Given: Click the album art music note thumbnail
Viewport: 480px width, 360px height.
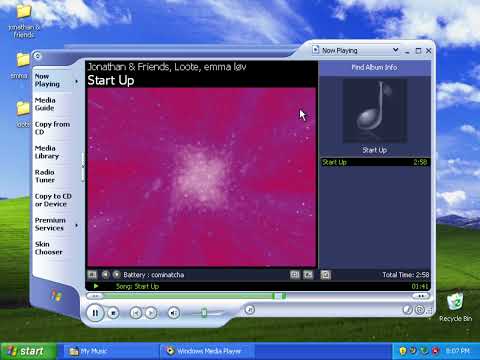Looking at the screenshot, I should tap(375, 111).
